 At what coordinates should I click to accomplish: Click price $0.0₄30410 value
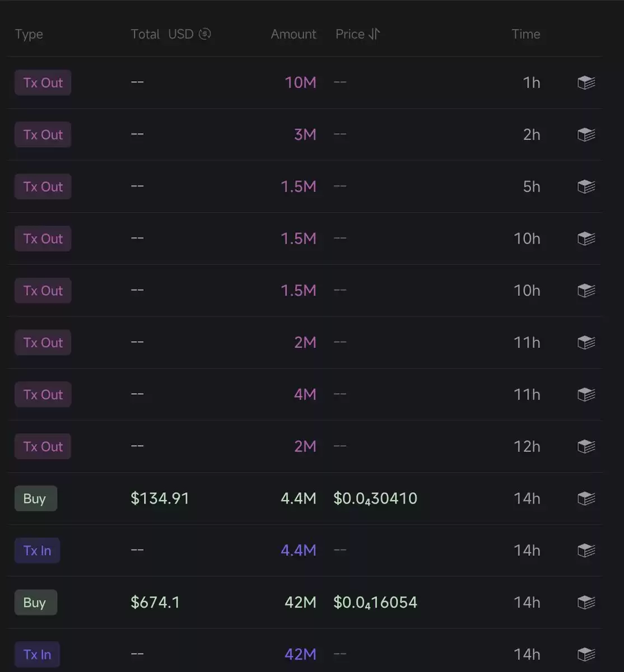[x=375, y=498]
